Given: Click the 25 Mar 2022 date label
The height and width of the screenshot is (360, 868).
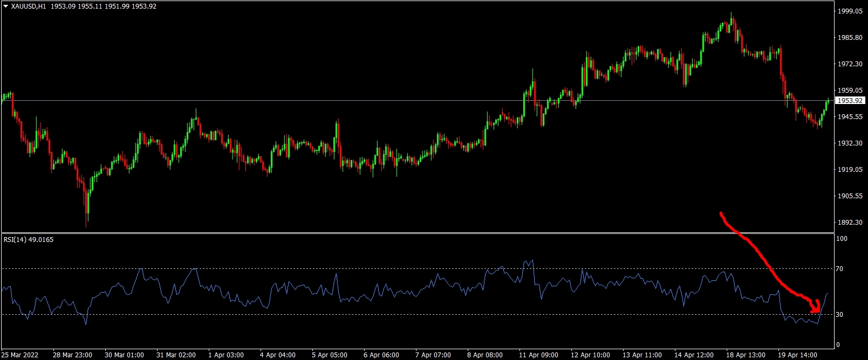Looking at the screenshot, I should coord(20,355).
